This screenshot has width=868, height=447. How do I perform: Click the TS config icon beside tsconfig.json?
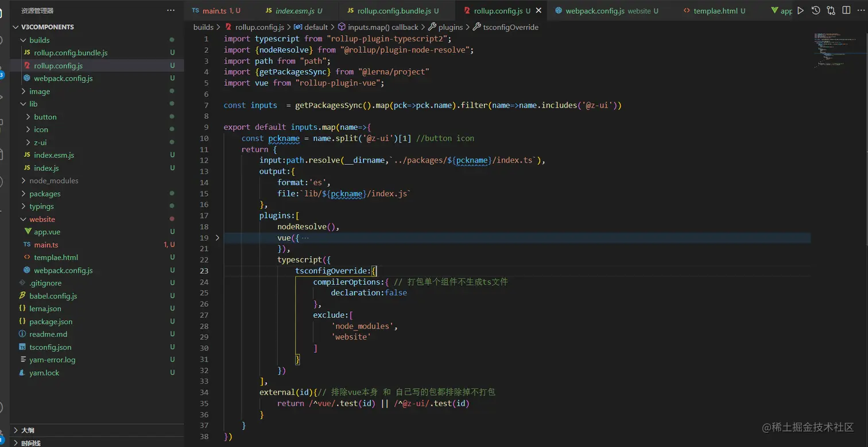(22, 347)
